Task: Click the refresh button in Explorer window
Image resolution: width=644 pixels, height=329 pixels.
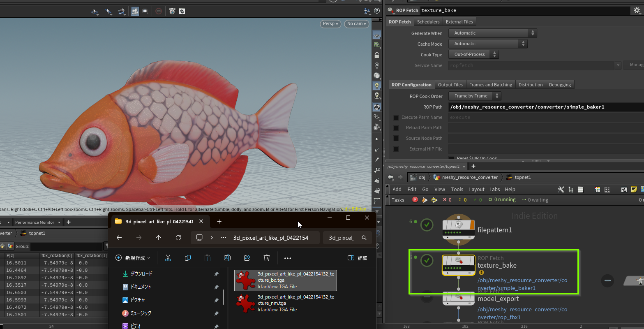Action: point(178,238)
